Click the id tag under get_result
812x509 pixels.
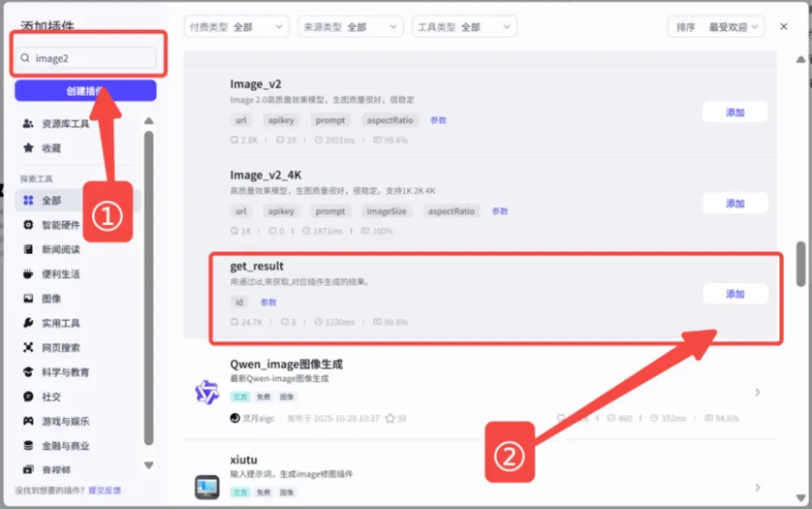point(239,302)
